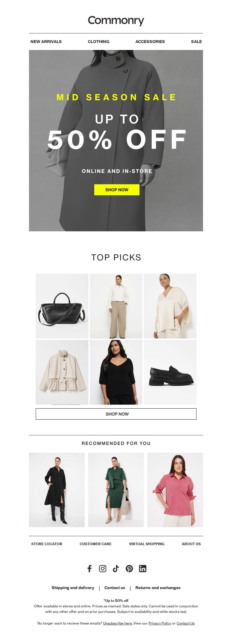Screen dimensions: 232x644
Task: Open the CLOTHING menu item
Action: (x=99, y=42)
